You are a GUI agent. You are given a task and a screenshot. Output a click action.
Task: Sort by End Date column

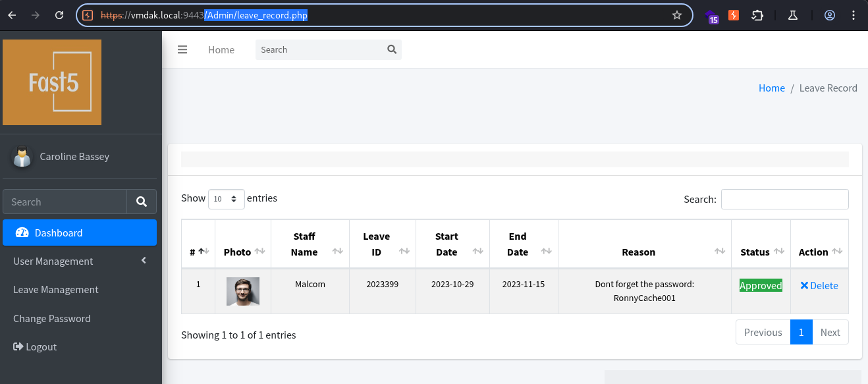[x=524, y=244]
